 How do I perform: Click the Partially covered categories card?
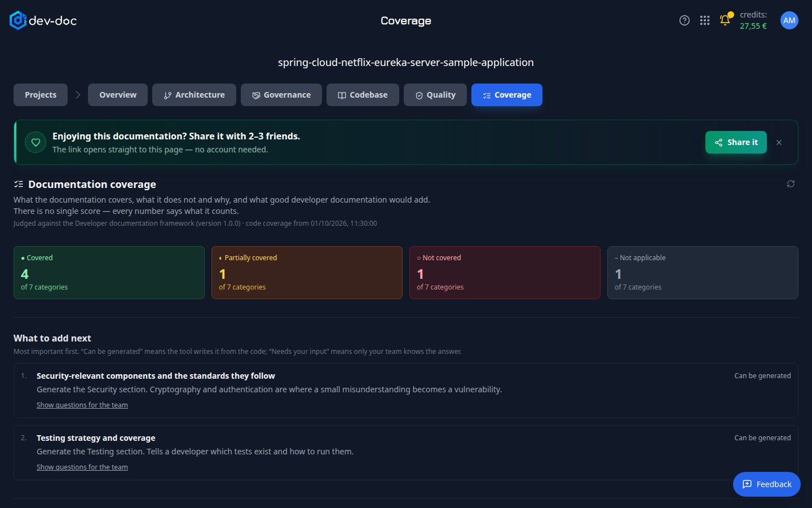point(307,273)
